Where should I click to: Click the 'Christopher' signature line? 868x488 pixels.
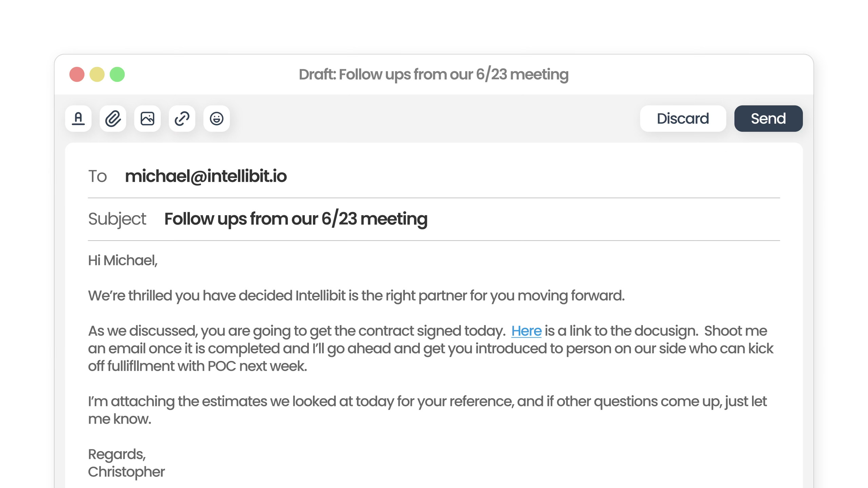(126, 472)
